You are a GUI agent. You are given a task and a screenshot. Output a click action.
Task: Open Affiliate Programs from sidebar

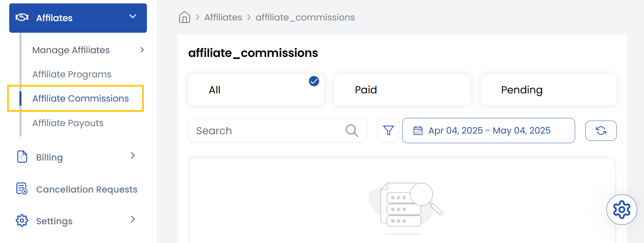[72, 74]
